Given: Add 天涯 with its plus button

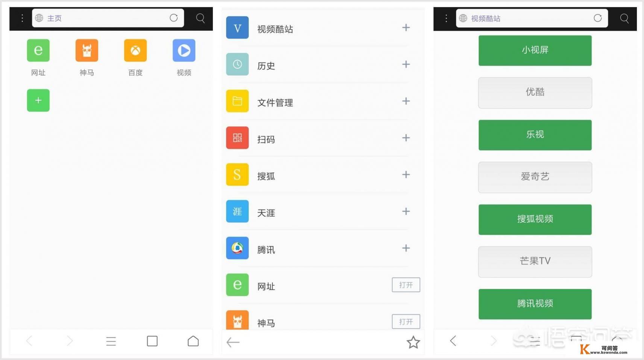Looking at the screenshot, I should pos(406,211).
